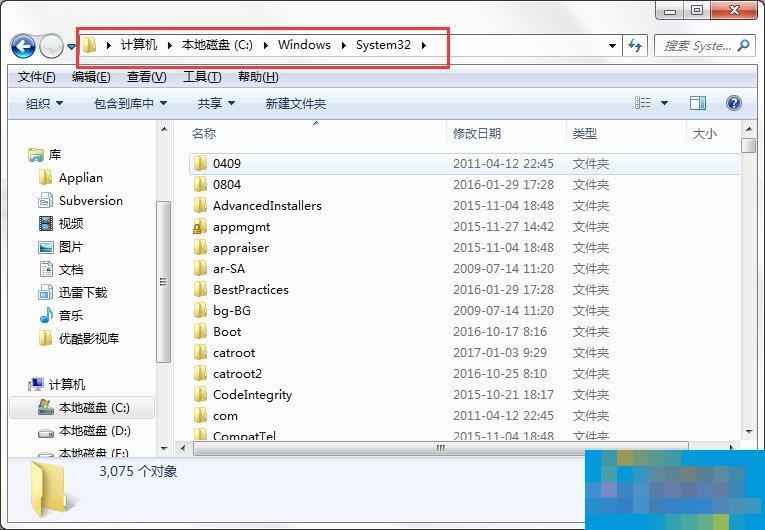Select the CodeIntegrity folder icon

click(x=200, y=394)
